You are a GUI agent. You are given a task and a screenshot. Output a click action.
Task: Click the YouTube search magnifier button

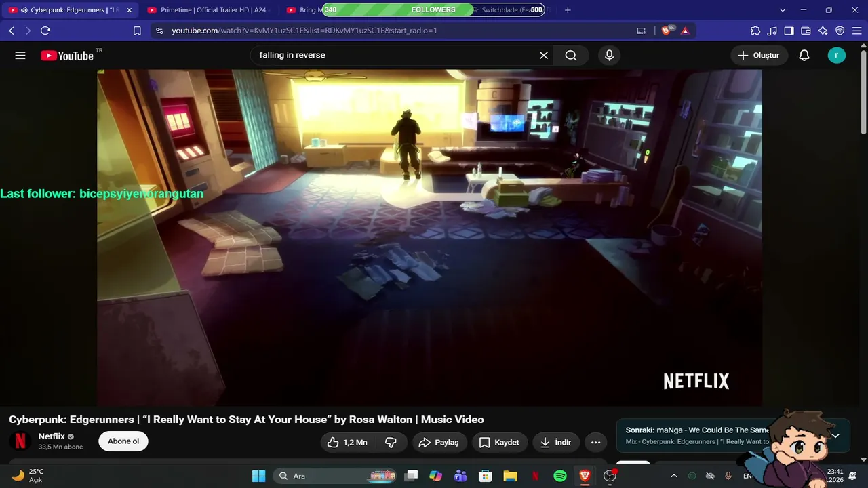571,56
